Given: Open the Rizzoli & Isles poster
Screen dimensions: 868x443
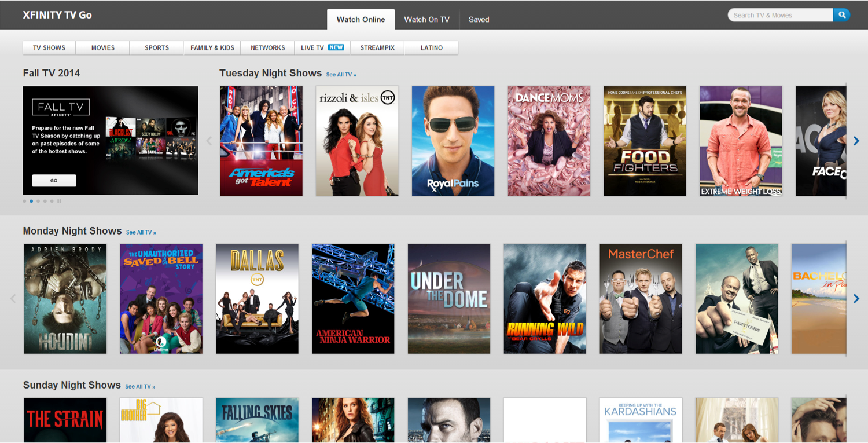Looking at the screenshot, I should click(357, 141).
